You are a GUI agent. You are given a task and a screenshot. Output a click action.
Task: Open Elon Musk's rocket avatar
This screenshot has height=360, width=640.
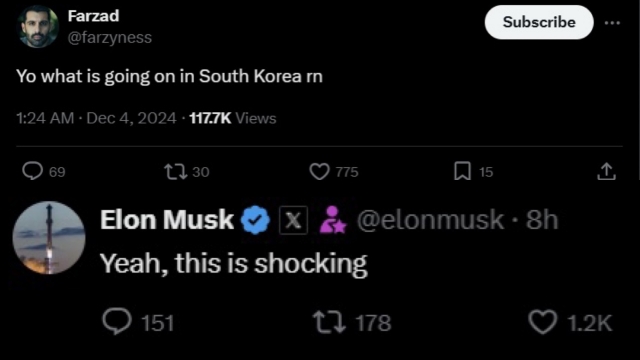[49, 238]
